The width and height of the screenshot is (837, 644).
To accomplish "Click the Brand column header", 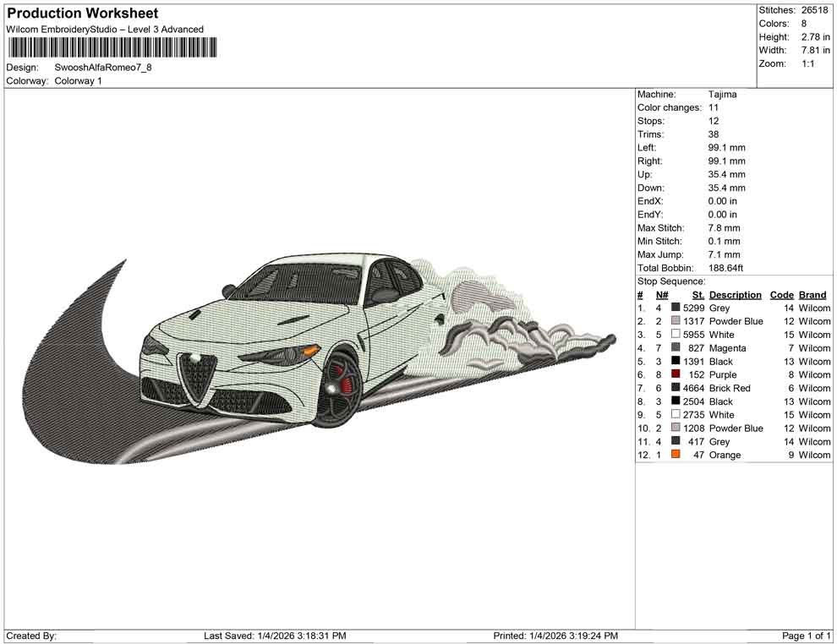I will (x=812, y=295).
